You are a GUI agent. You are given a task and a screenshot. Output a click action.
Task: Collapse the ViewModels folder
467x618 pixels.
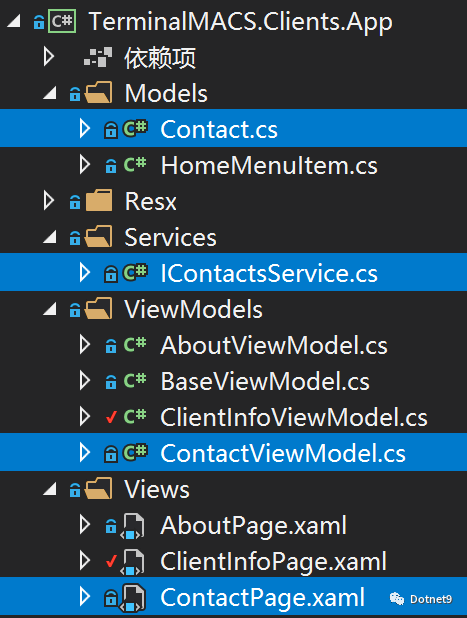click(x=50, y=309)
